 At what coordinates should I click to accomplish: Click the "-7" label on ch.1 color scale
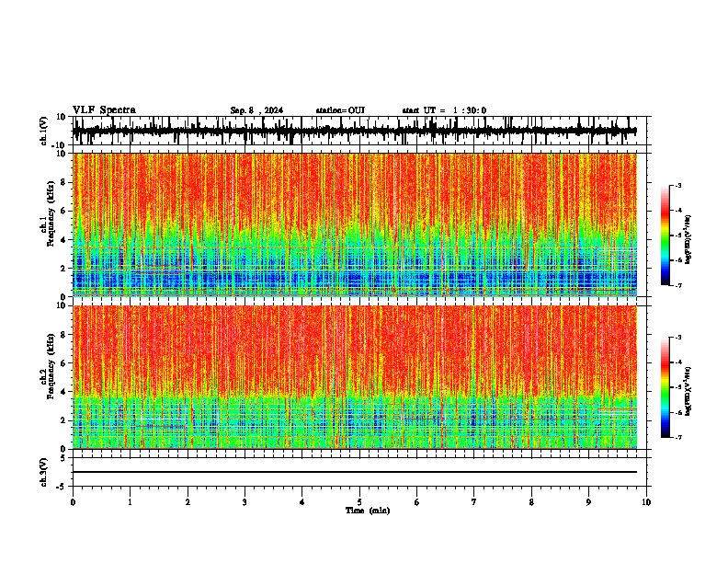click(677, 285)
